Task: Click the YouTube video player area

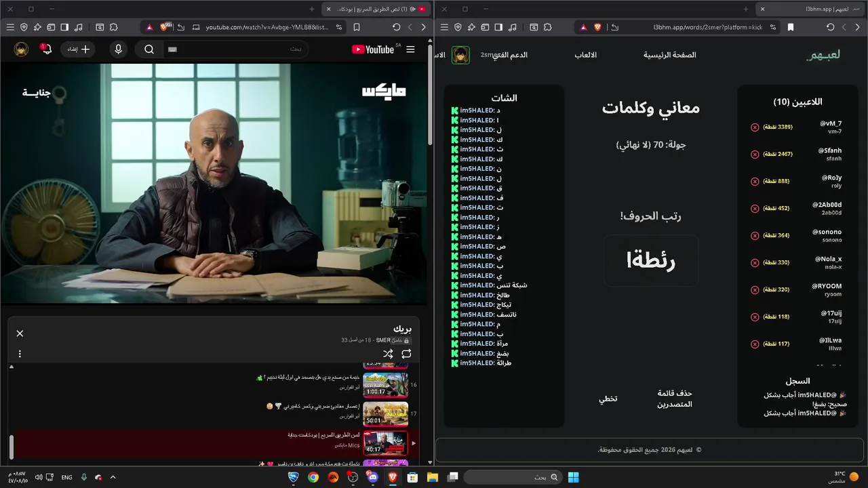Action: pos(214,184)
